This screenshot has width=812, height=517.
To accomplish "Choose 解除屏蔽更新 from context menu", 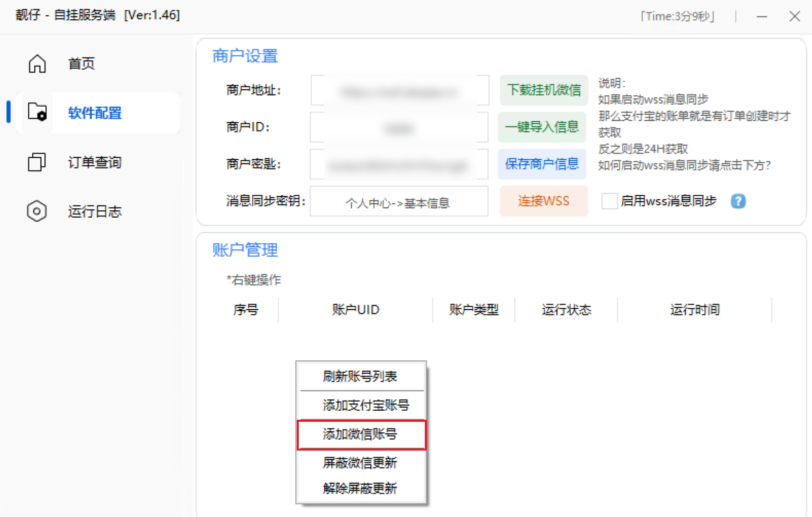I will tap(361, 488).
